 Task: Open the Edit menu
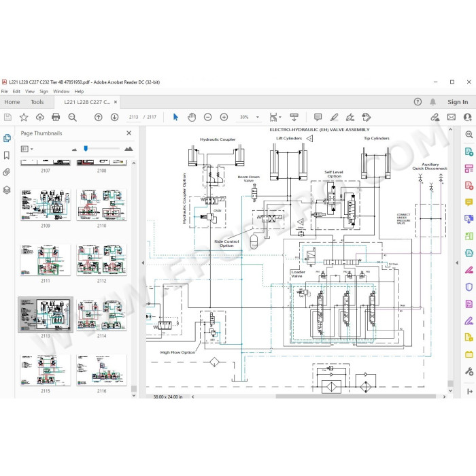[16, 91]
